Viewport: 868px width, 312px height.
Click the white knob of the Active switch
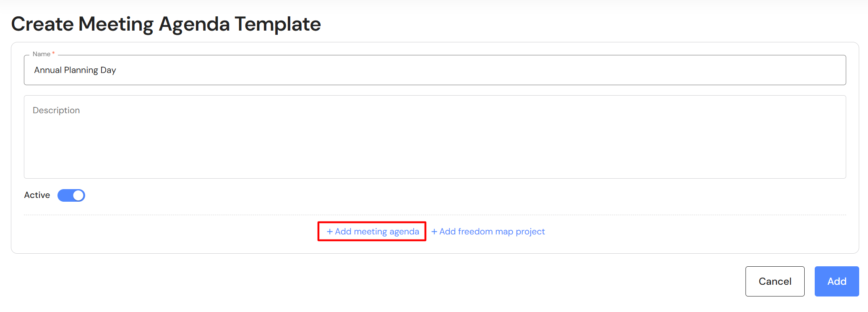coord(78,195)
